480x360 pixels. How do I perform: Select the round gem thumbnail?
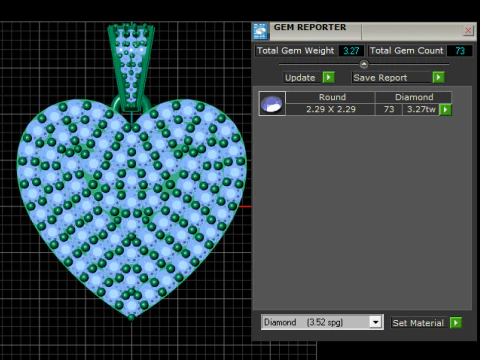pyautogui.click(x=272, y=104)
